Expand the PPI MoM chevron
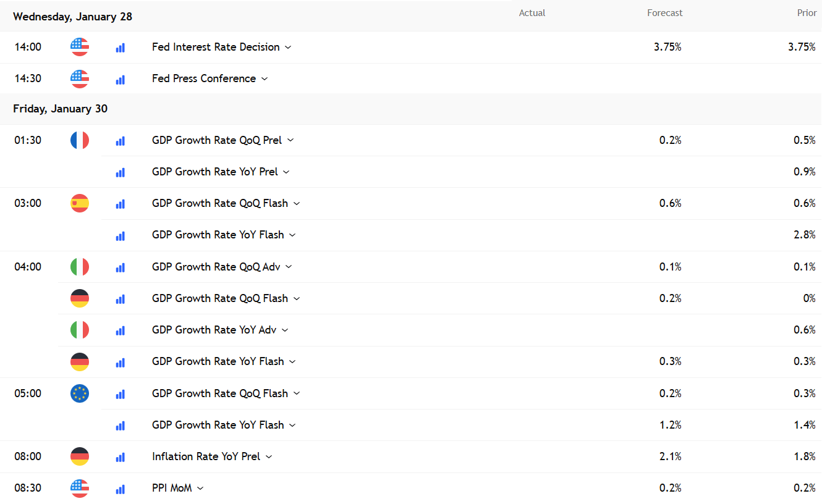 click(200, 489)
